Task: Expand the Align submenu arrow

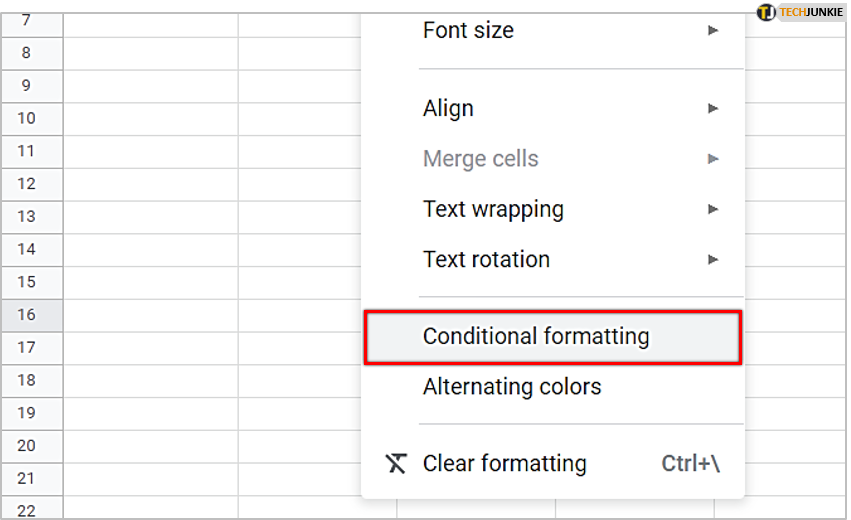Action: (x=713, y=109)
